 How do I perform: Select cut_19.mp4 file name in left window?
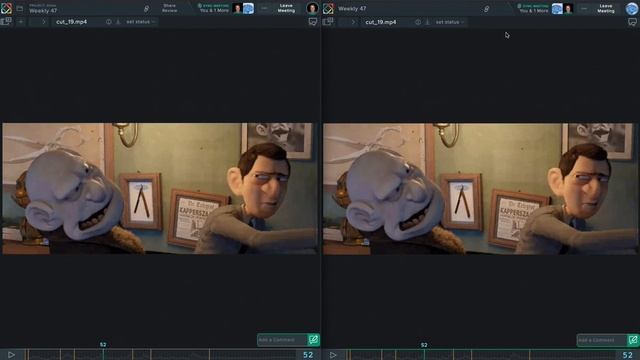click(x=71, y=22)
